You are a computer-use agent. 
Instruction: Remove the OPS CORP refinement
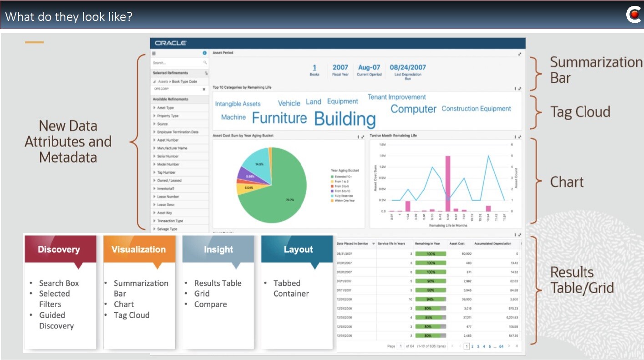(x=204, y=90)
